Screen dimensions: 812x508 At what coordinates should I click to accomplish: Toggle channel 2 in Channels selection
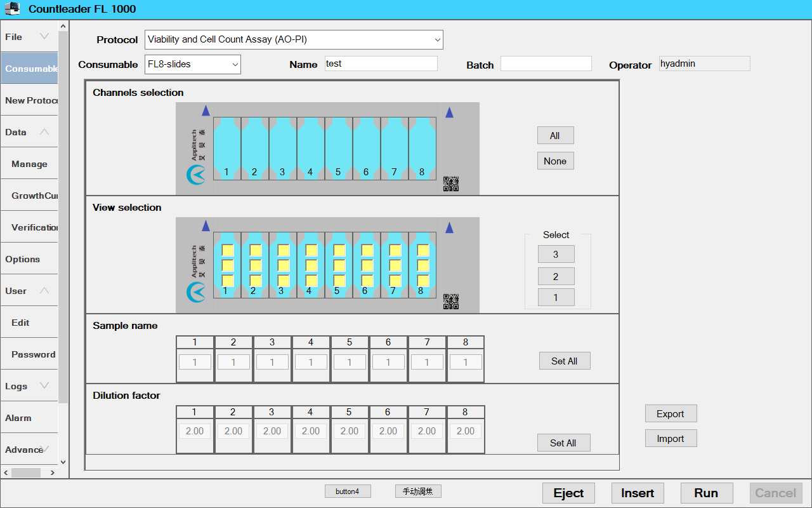254,148
